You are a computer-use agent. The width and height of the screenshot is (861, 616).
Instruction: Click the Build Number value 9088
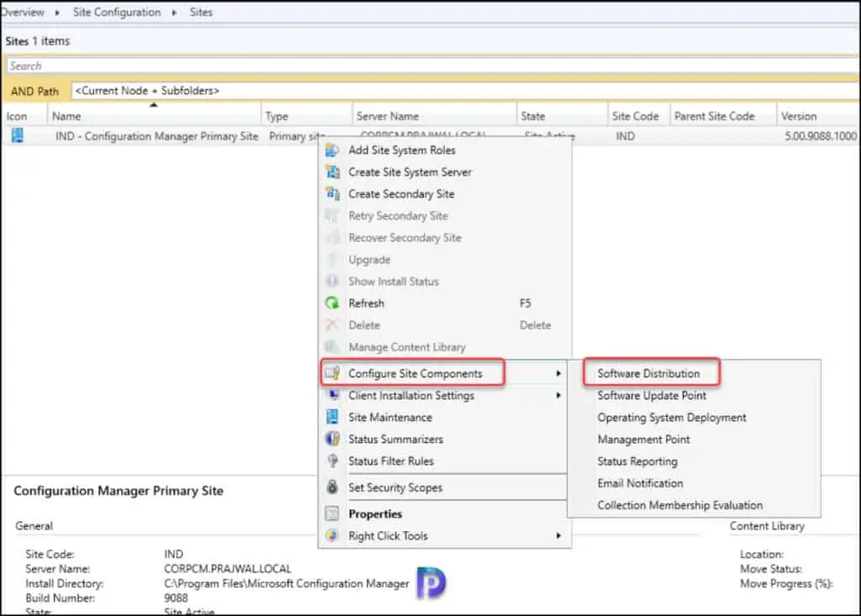click(x=176, y=598)
